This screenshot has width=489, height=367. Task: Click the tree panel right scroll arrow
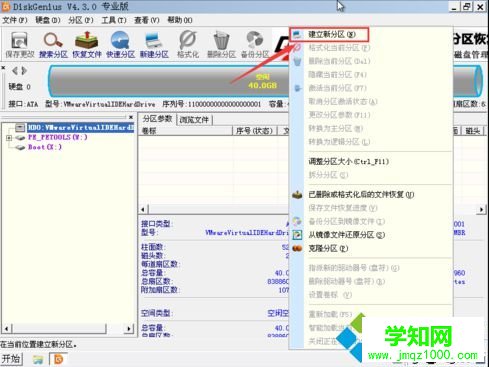point(129,329)
